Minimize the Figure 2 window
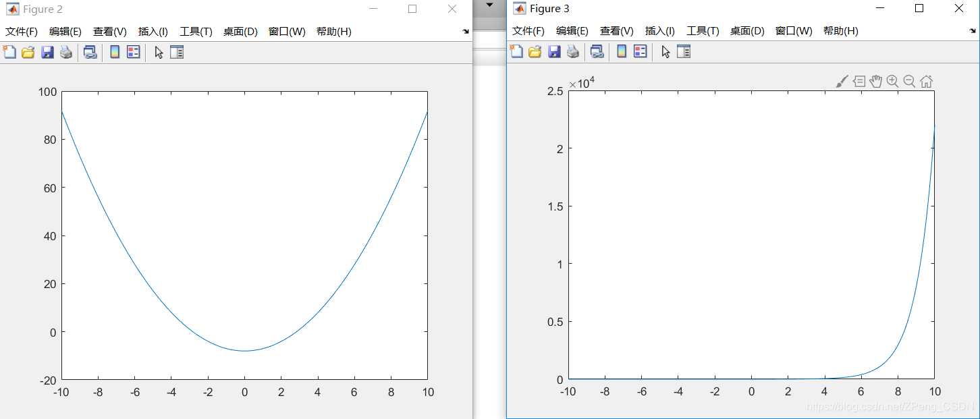The image size is (980, 419). coord(373,9)
